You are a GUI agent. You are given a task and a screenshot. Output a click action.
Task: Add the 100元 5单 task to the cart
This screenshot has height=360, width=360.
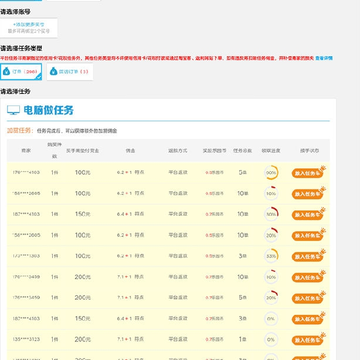click(307, 173)
